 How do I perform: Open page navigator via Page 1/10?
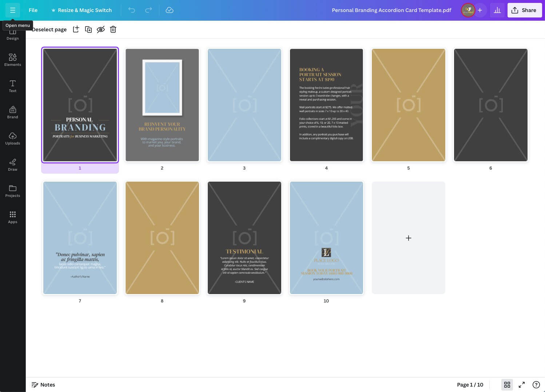tap(470, 385)
